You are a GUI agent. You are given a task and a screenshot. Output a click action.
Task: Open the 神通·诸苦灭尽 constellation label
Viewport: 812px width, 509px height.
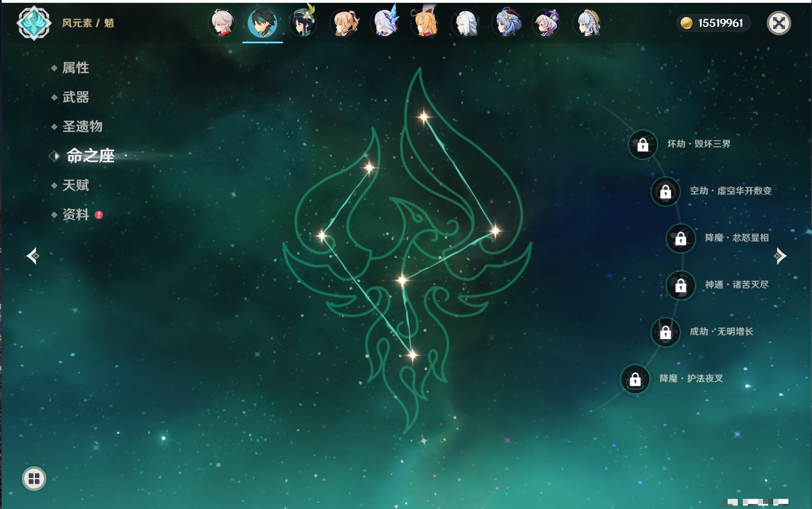[737, 285]
